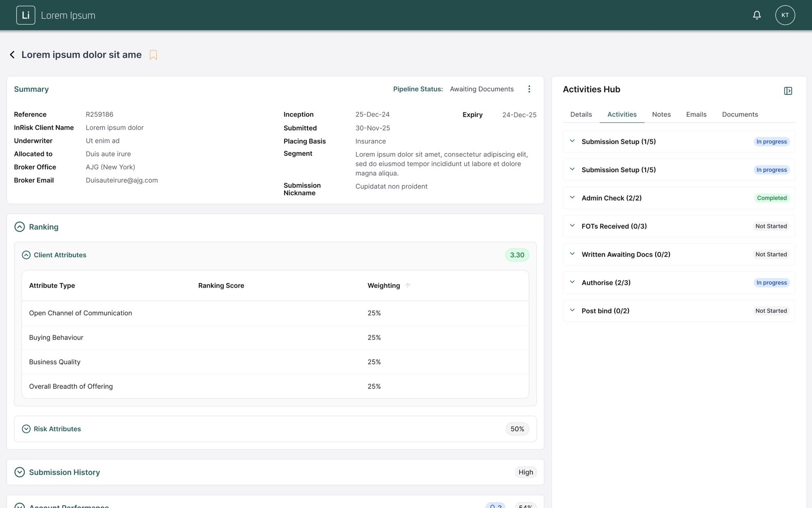Screen dimensions: 812x508
Task: Click Not Started badge on Post bind
Action: pyautogui.click(x=771, y=310)
